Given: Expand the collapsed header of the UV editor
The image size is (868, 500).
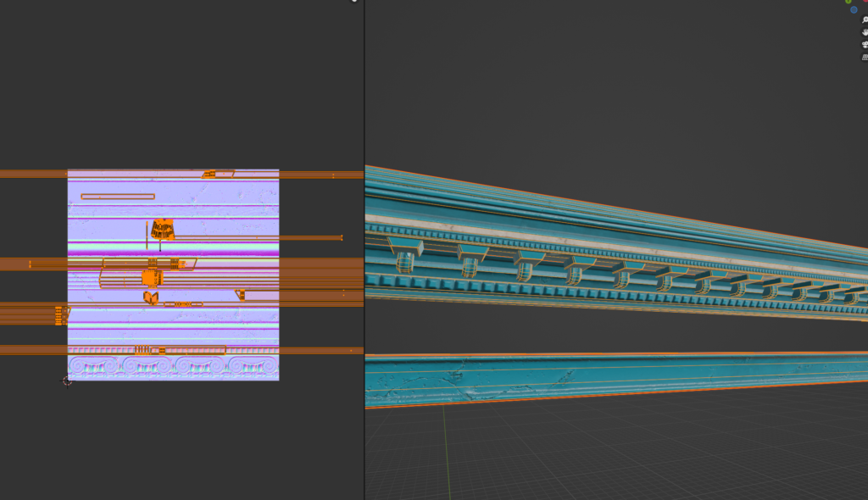Looking at the screenshot, I should 353,2.
